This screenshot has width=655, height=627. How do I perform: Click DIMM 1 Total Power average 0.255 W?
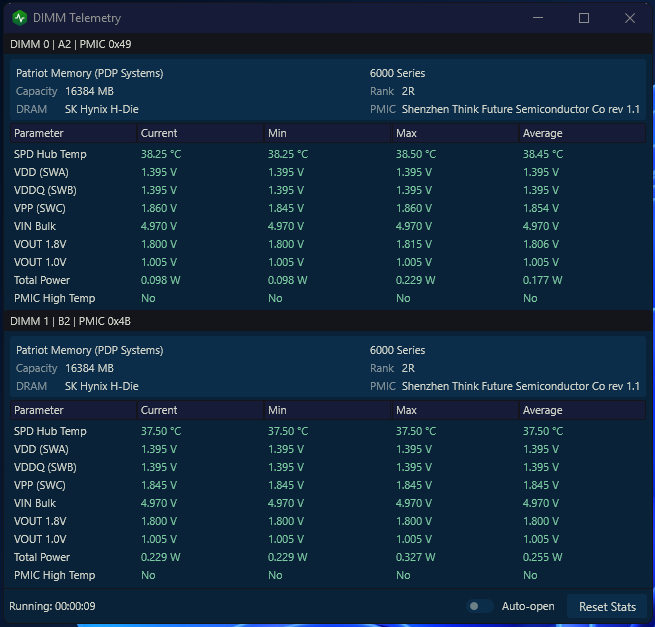542,557
